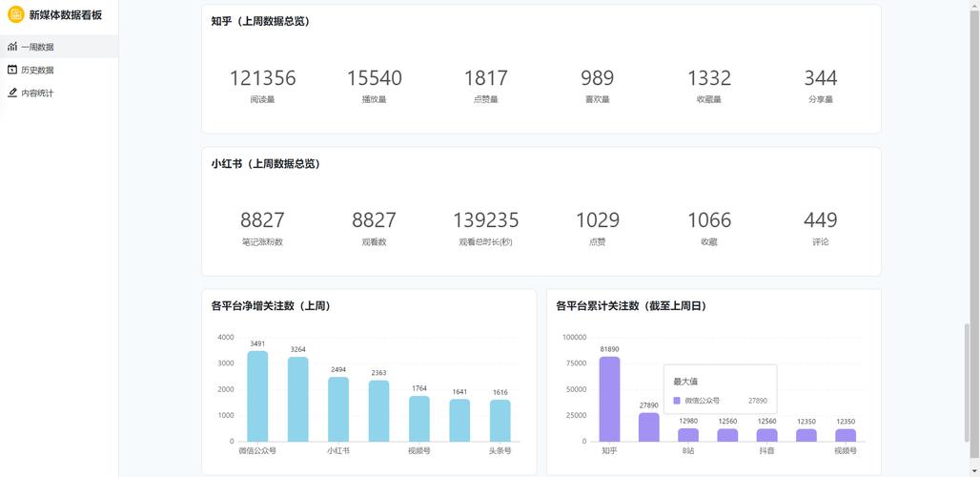Click the purple 视频号 bar in cumulative chart
The image size is (980, 477).
click(x=846, y=435)
